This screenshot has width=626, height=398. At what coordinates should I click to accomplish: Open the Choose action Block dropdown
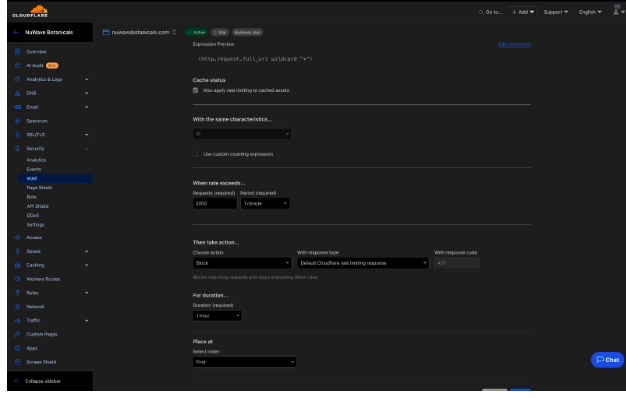point(242,263)
